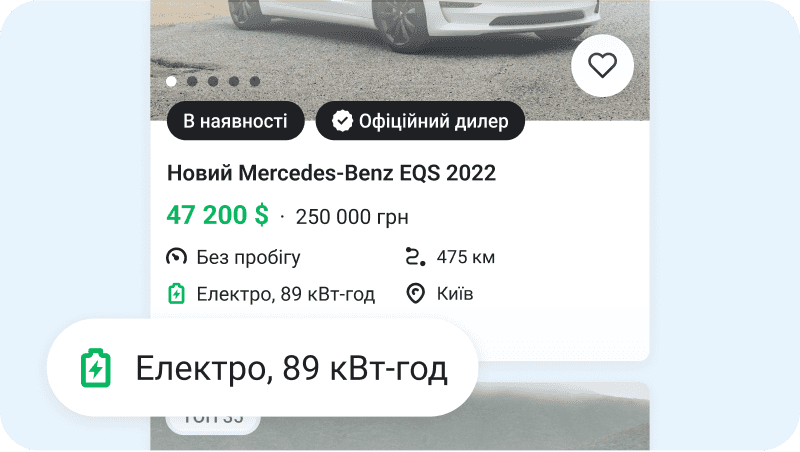Go to the third photo carousel dot
This screenshot has height=452, width=800.
pyautogui.click(x=213, y=81)
